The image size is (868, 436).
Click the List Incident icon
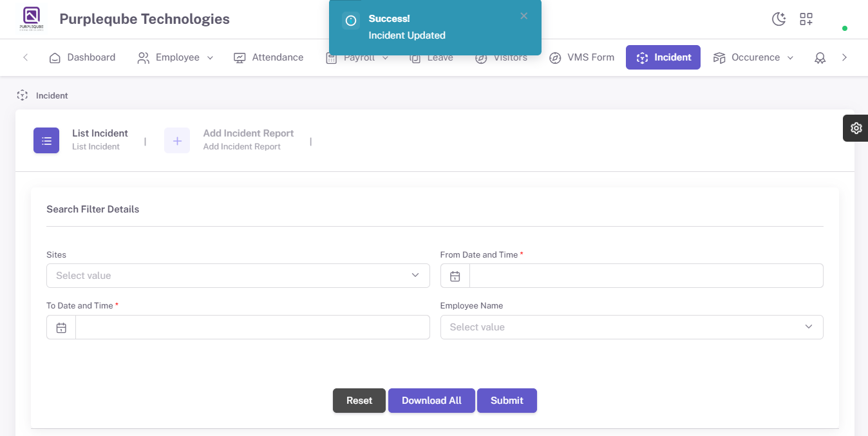46,140
